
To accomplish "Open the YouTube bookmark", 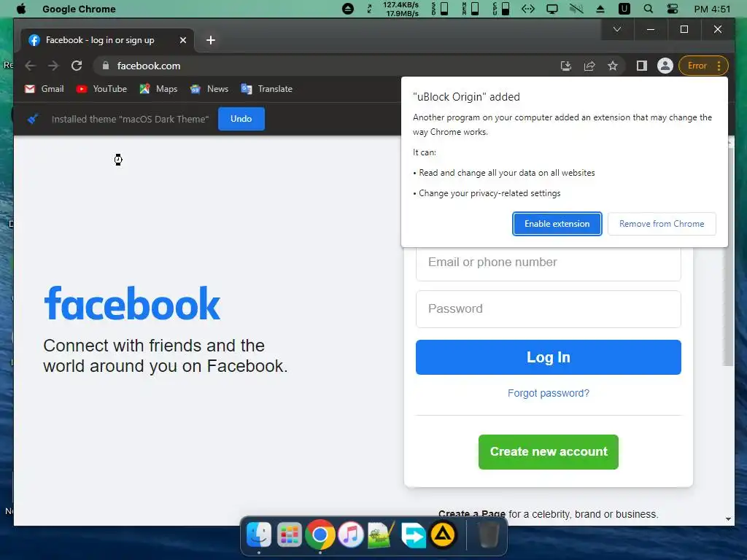I will (x=101, y=89).
